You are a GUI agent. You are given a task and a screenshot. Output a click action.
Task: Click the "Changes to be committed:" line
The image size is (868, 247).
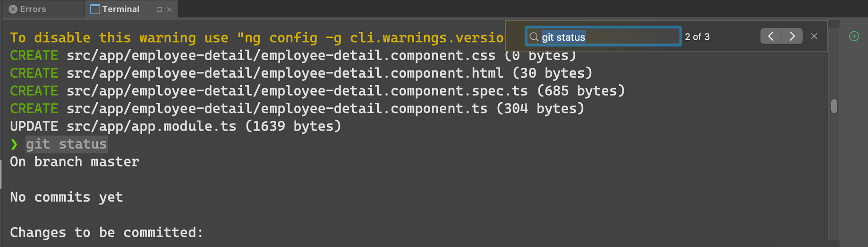[x=107, y=232]
